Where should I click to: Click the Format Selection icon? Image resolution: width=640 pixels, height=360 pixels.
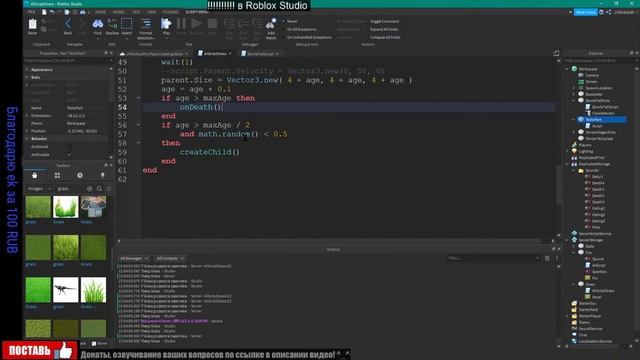click(146, 24)
